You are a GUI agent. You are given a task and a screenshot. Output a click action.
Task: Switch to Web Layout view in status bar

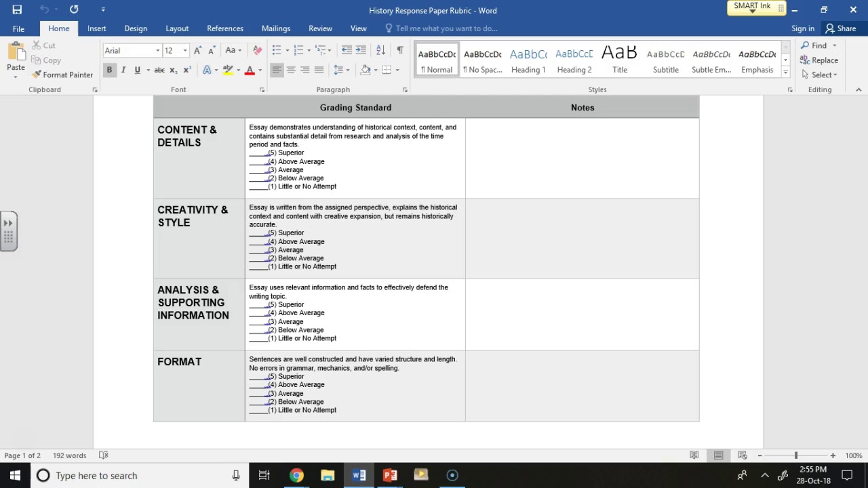[x=743, y=455]
